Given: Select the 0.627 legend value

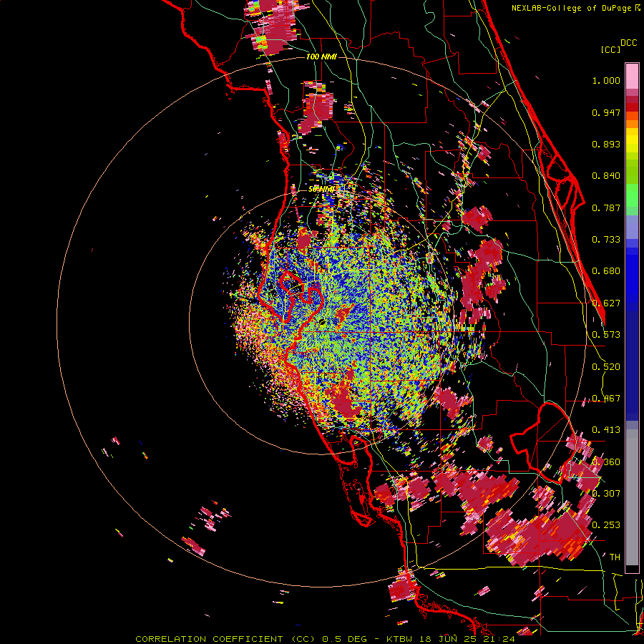Looking at the screenshot, I should (x=606, y=303).
